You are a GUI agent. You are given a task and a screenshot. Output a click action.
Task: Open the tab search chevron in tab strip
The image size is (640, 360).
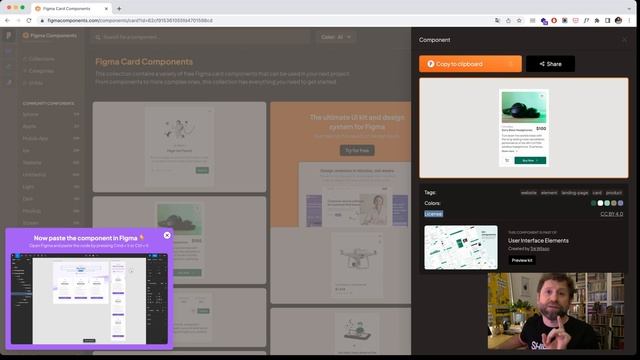(630, 8)
